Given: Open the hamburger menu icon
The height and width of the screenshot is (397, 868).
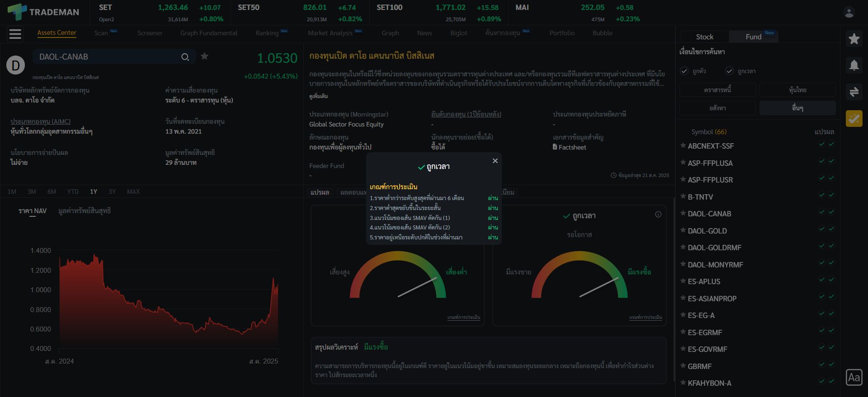Looking at the screenshot, I should (x=15, y=34).
